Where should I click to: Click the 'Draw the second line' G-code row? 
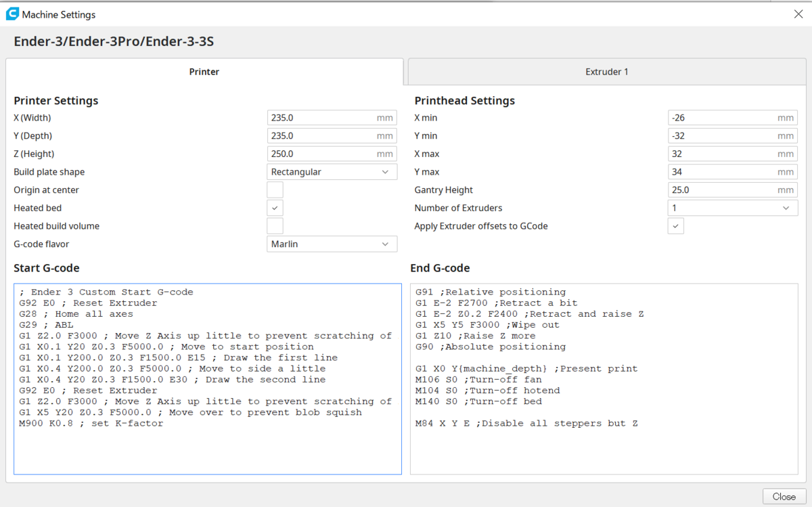point(173,380)
